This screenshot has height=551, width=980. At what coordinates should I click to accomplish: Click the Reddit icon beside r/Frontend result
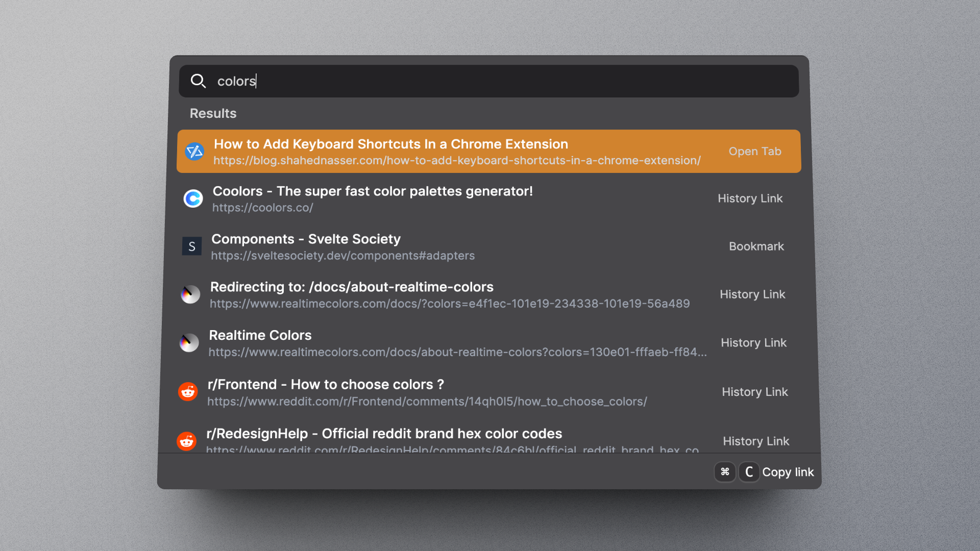pos(188,392)
